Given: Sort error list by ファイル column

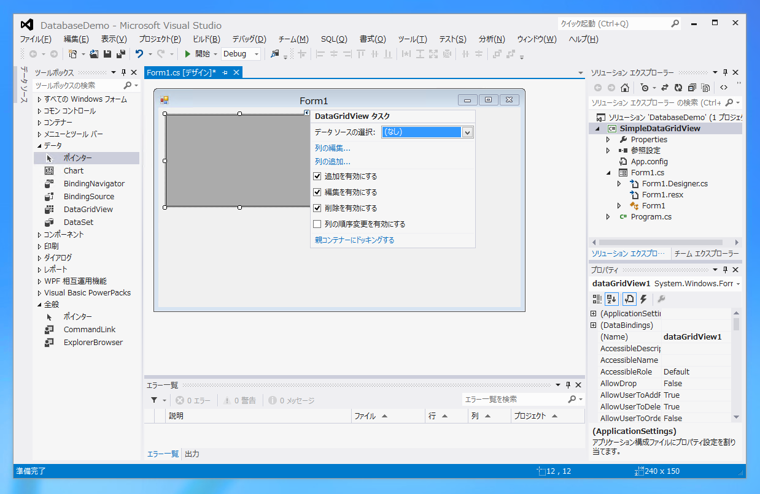Looking at the screenshot, I should (x=387, y=416).
